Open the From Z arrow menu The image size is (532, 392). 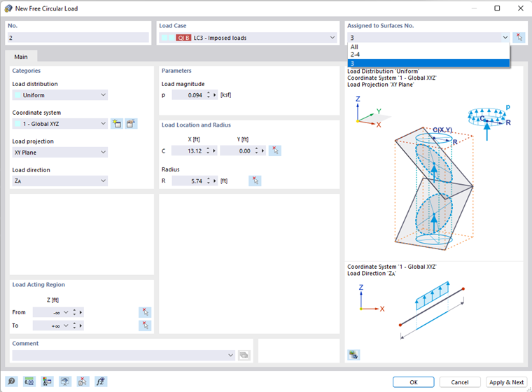(x=80, y=312)
